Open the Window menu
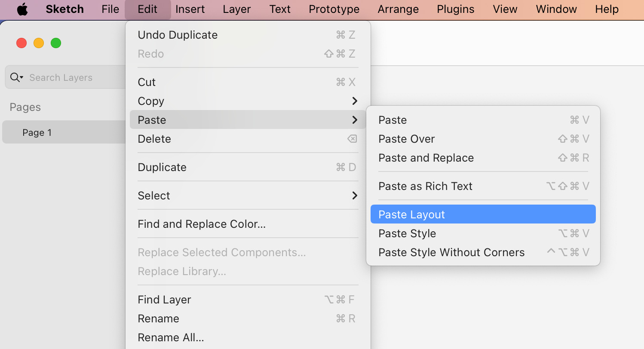Screen dimensions: 644x349 pyautogui.click(x=556, y=9)
